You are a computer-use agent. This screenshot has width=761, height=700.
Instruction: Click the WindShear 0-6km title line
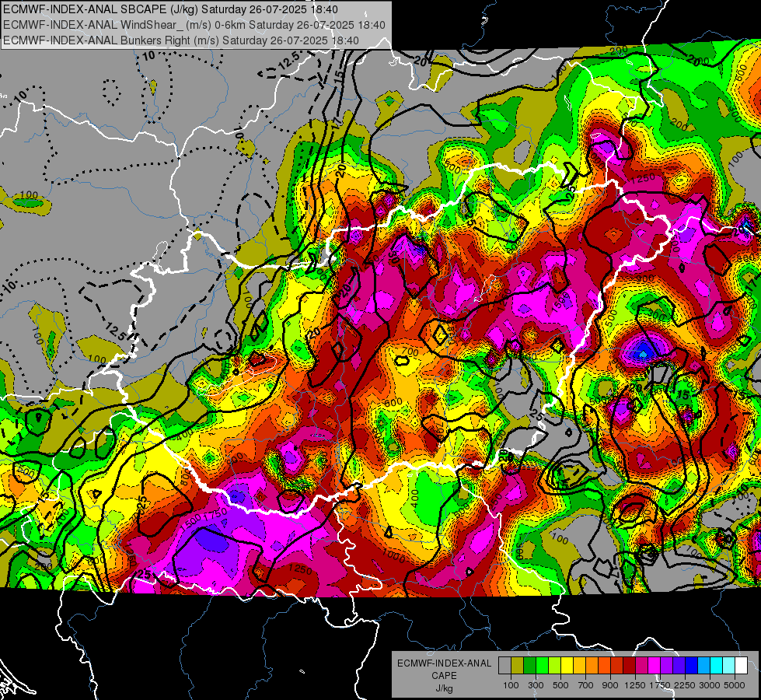coord(194,25)
